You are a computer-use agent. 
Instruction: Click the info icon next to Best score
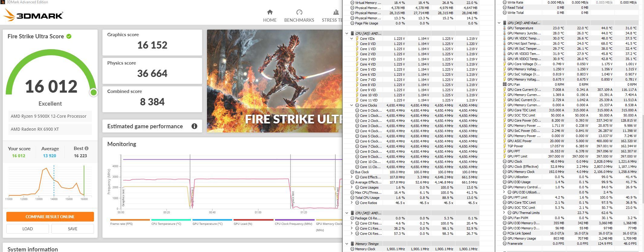click(x=86, y=148)
